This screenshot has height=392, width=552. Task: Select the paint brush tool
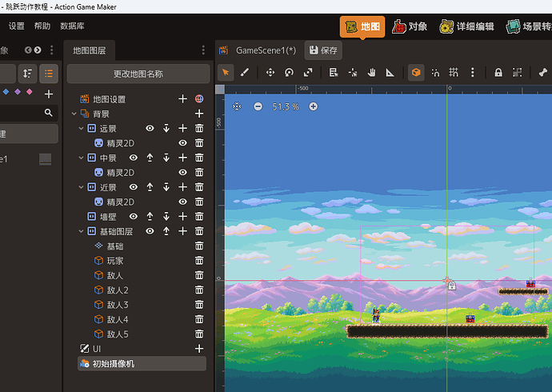point(245,73)
